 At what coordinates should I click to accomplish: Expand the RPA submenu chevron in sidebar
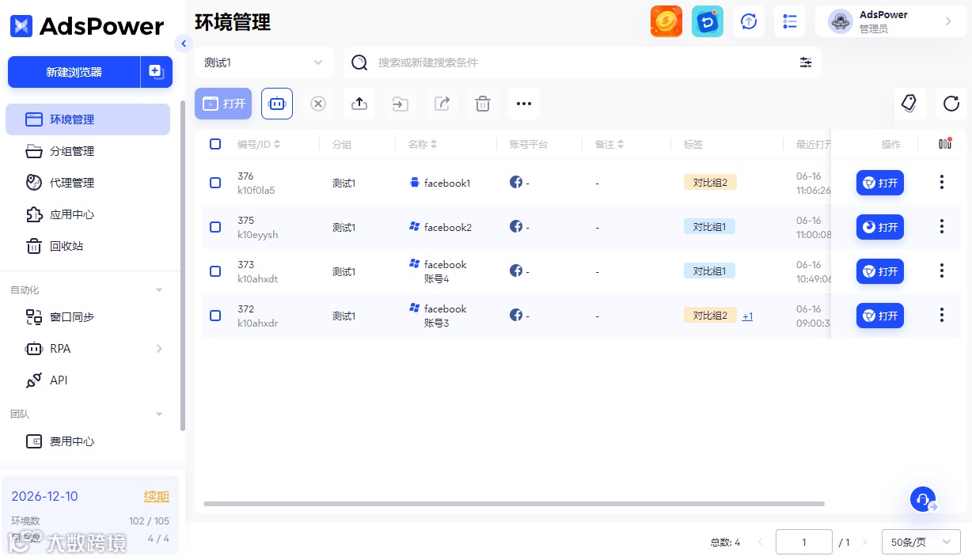click(x=159, y=349)
